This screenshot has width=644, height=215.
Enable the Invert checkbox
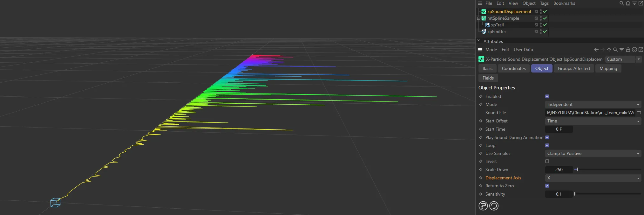pyautogui.click(x=547, y=161)
